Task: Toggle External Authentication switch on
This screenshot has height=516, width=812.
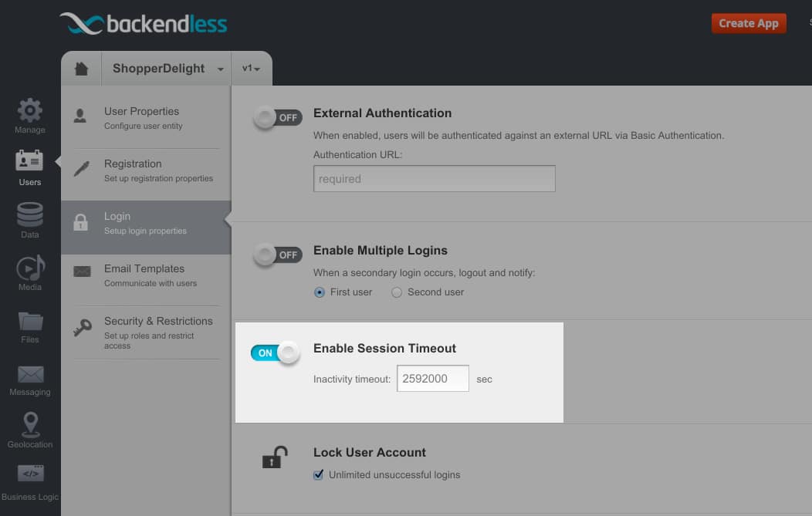Action: pyautogui.click(x=277, y=118)
